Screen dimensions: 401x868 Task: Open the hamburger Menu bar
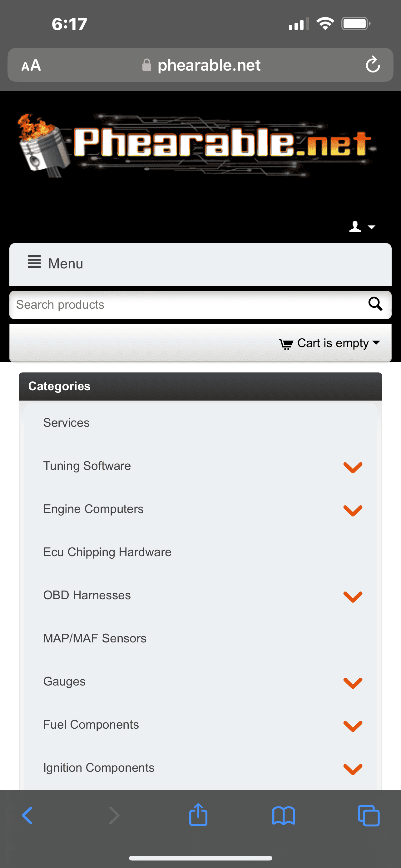pos(200,264)
